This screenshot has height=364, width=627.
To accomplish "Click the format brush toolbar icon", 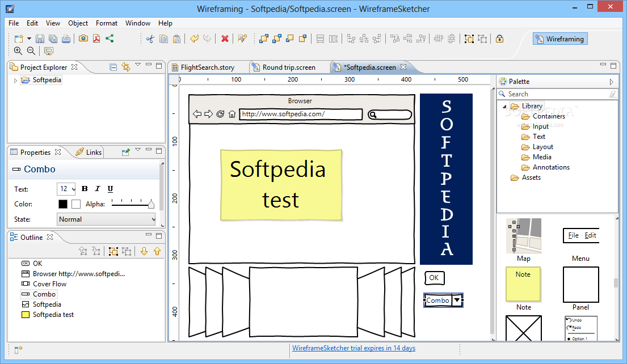I will [242, 39].
